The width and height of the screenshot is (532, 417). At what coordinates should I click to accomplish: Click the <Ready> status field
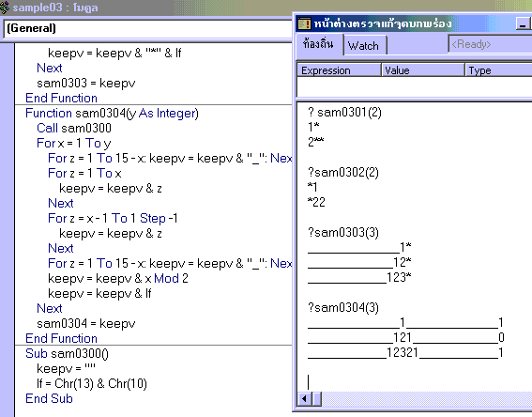(x=490, y=44)
